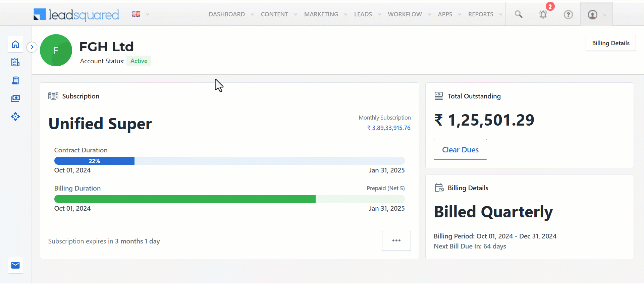This screenshot has height=284, width=644.
Task: Click the Unified Super plan name
Action: tap(100, 124)
